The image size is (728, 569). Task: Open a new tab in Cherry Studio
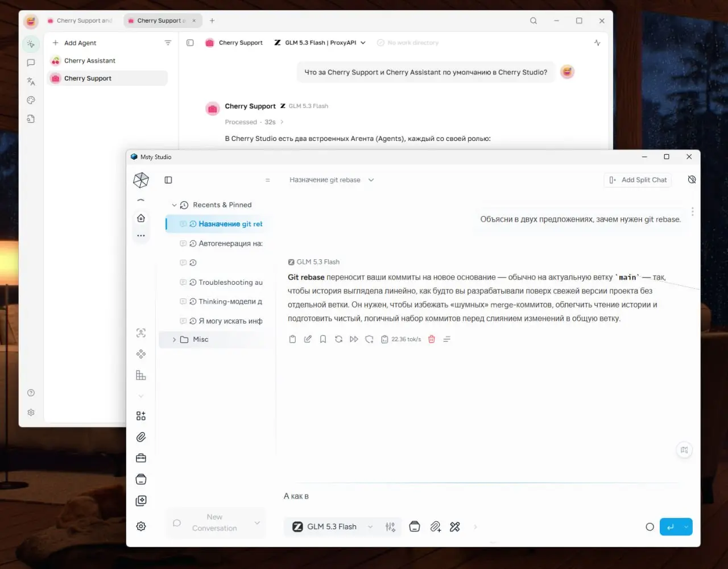coord(212,20)
